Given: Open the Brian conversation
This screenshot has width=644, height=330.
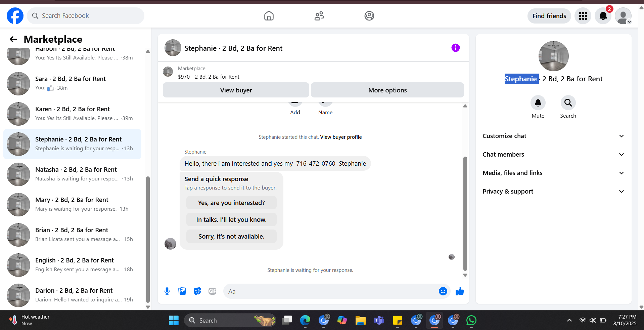Looking at the screenshot, I should point(72,235).
